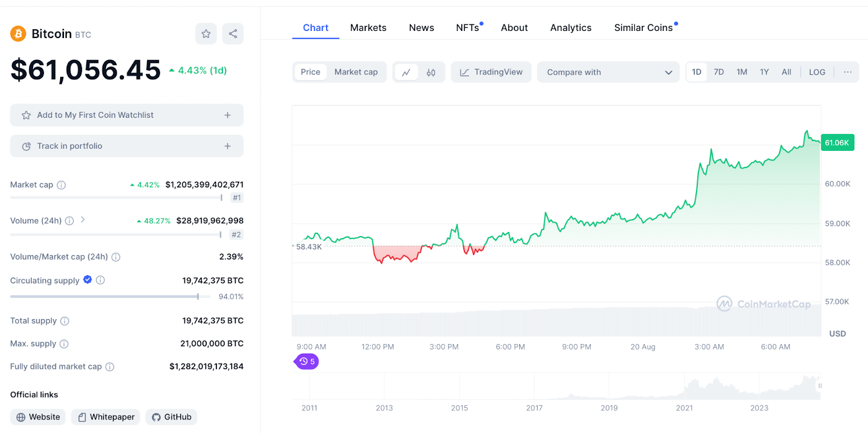This screenshot has width=868, height=433.
Task: Select the 1D time range
Action: [x=697, y=72]
